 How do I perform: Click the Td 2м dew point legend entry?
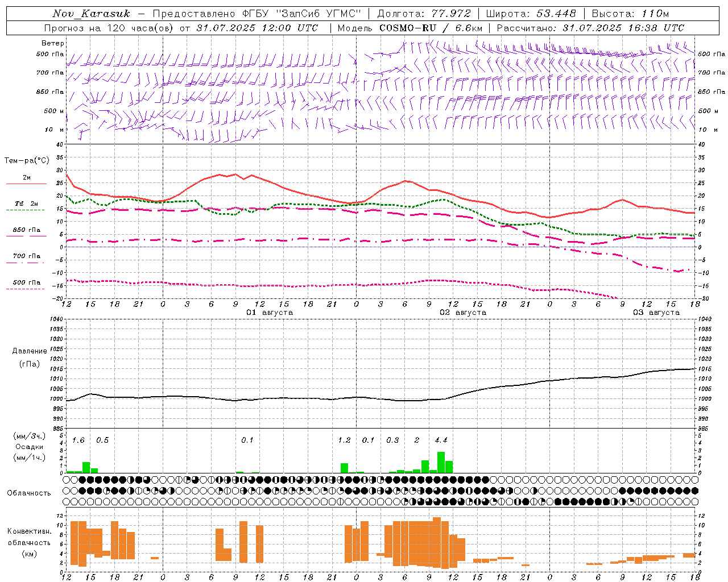click(x=26, y=203)
